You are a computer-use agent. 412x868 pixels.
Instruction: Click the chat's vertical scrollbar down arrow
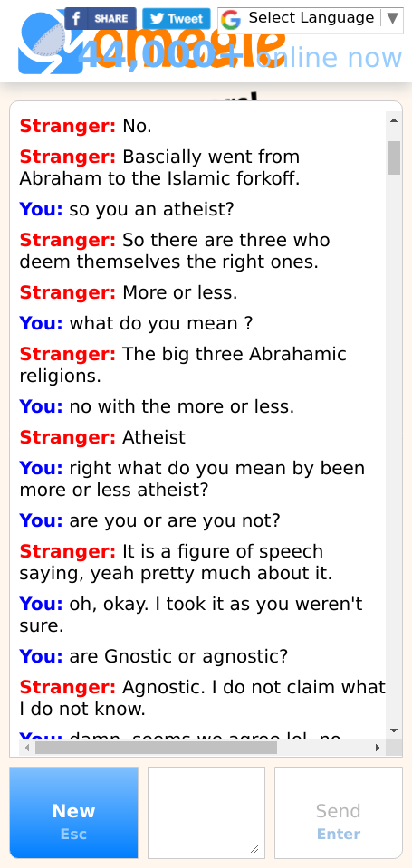tap(394, 730)
